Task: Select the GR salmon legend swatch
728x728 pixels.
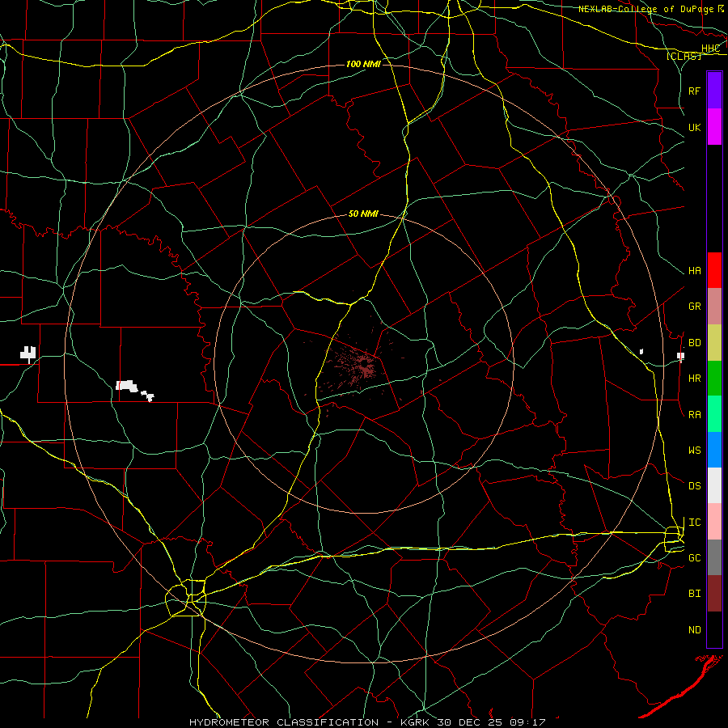Action: click(x=714, y=307)
